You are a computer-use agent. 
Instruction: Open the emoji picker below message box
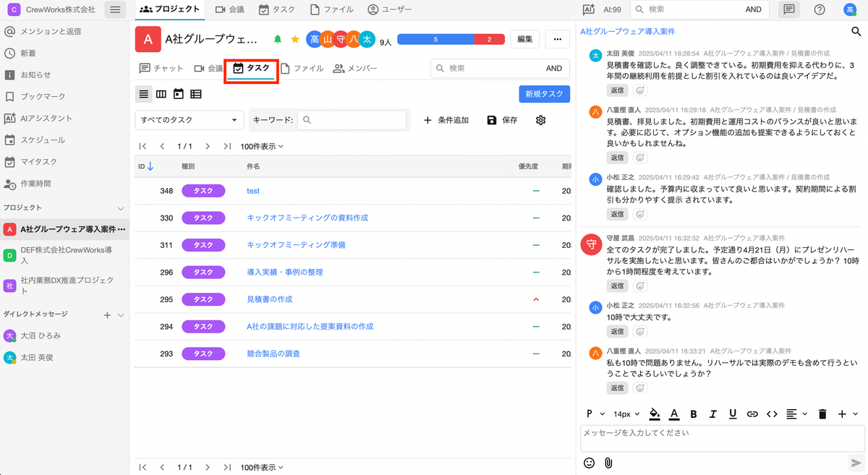click(x=589, y=463)
